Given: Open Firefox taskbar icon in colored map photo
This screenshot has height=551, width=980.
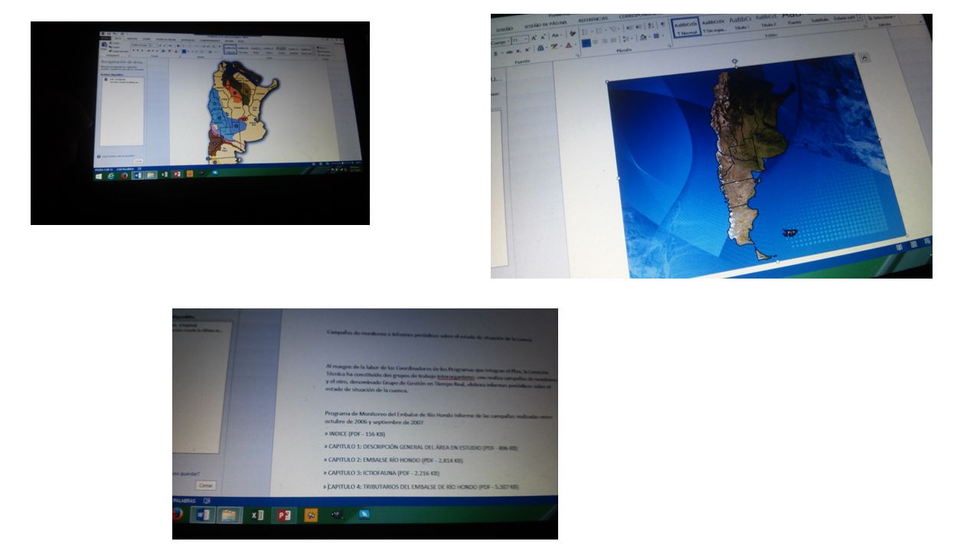Looking at the screenshot, I should [124, 175].
